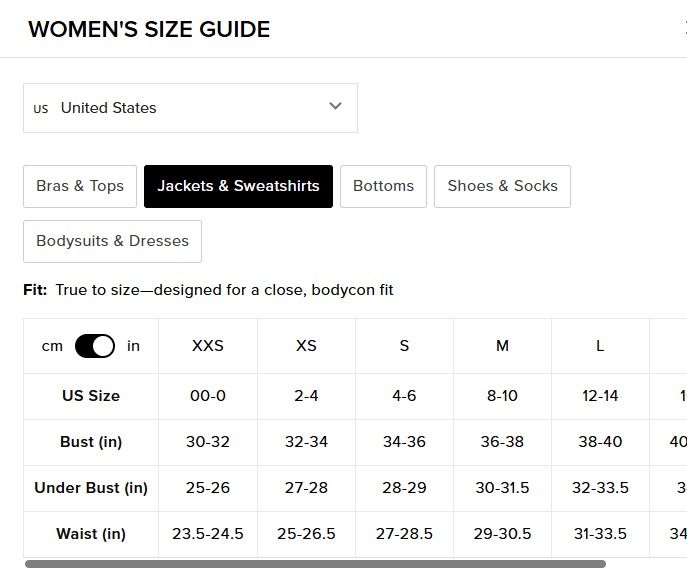
Task: Click the XXS size column header
Action: pos(208,346)
